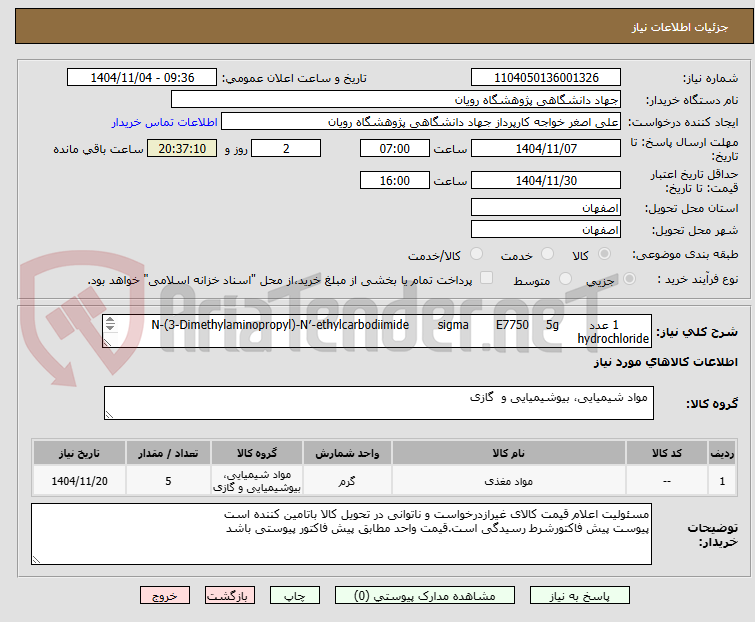This screenshot has width=755, height=622.
Task: Click the پاسخ به نیاز button
Action: pyautogui.click(x=580, y=596)
